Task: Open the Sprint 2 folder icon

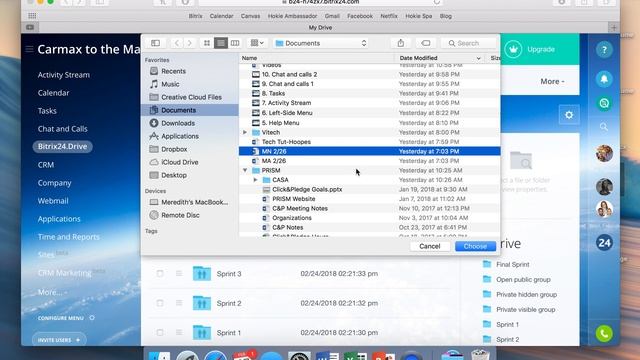Action: 202,303
